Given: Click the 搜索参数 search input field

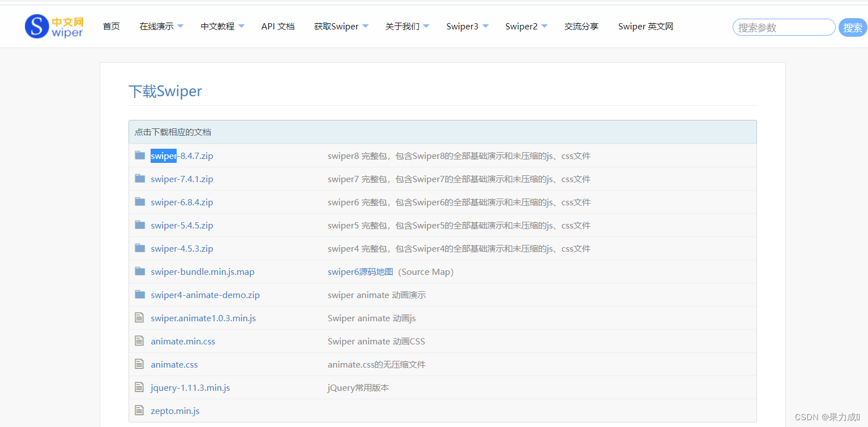Looking at the screenshot, I should coord(784,27).
